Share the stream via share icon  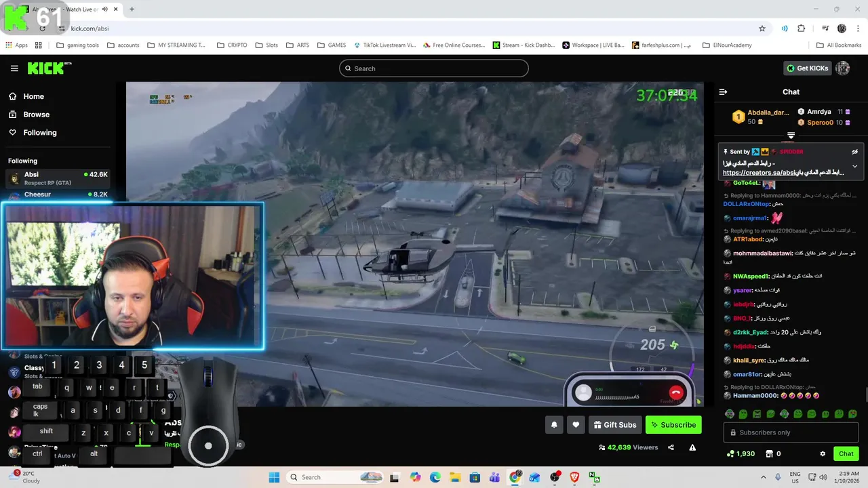point(671,447)
